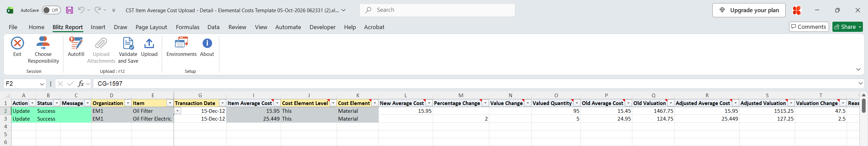Open the Action column filter
Image resolution: width=868 pixels, height=146 pixels.
pos(32,103)
